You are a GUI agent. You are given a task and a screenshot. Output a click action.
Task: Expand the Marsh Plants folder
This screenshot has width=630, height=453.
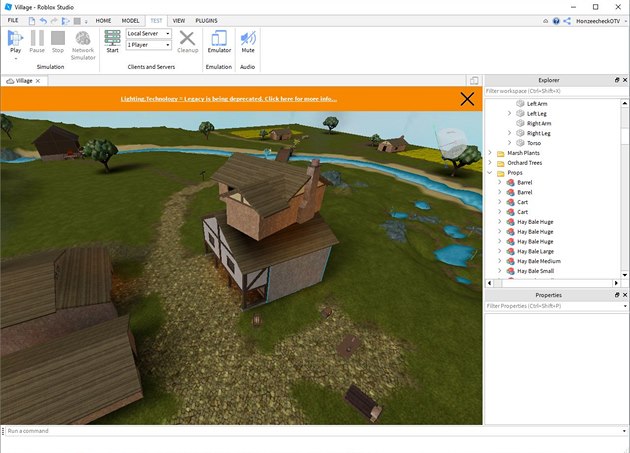click(x=490, y=153)
